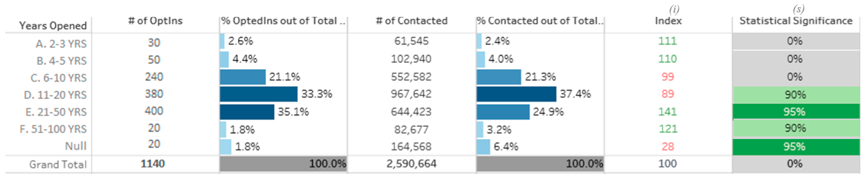The height and width of the screenshot is (182, 868).
Task: Select the light green 90% cell for D. 11-20 YRS
Action: (796, 95)
